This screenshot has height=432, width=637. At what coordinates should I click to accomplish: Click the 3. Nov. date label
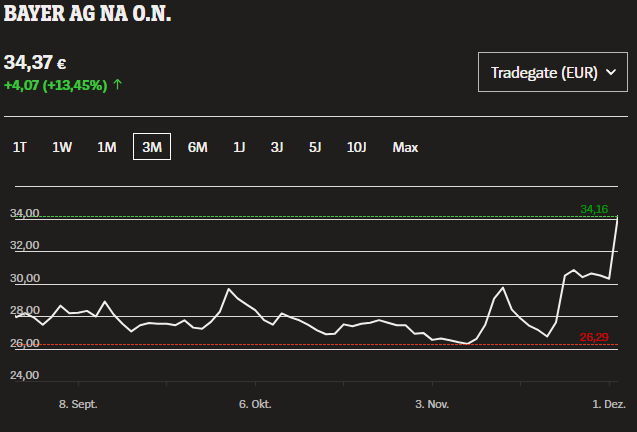click(432, 404)
